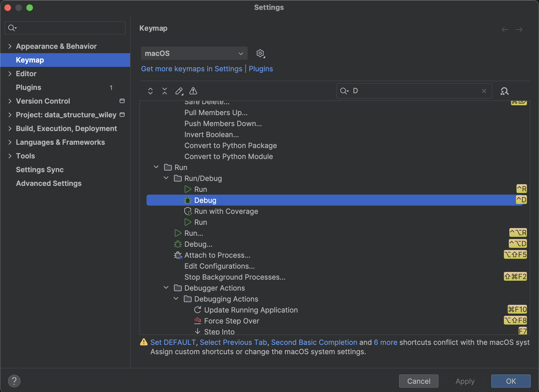Expand Appearance & Behavior section
Screen dimensions: 539x392
10,46
